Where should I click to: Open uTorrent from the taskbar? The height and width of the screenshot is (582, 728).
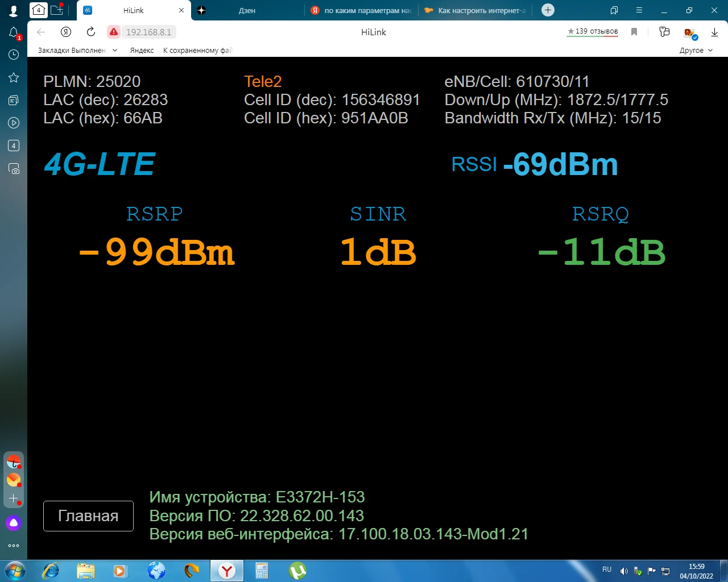297,570
